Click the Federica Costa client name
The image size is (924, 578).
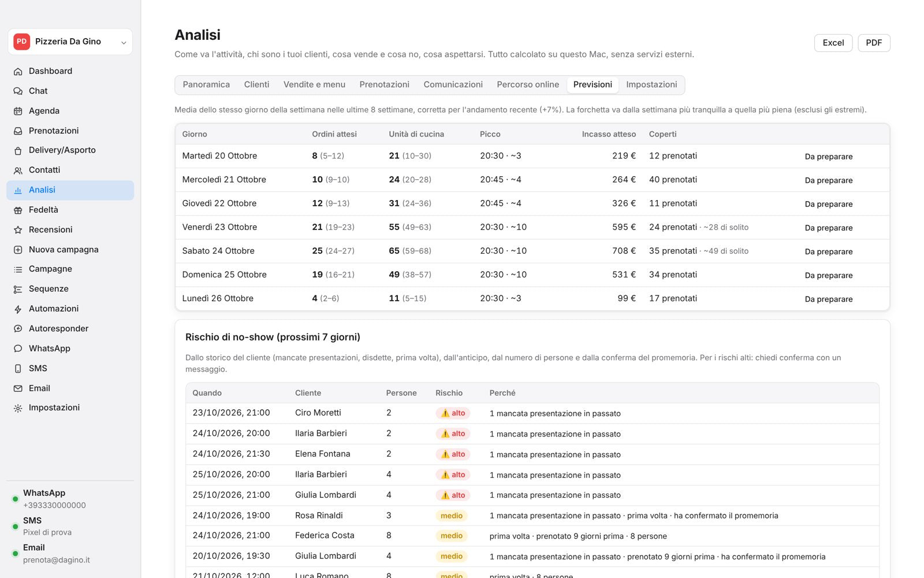pos(325,535)
